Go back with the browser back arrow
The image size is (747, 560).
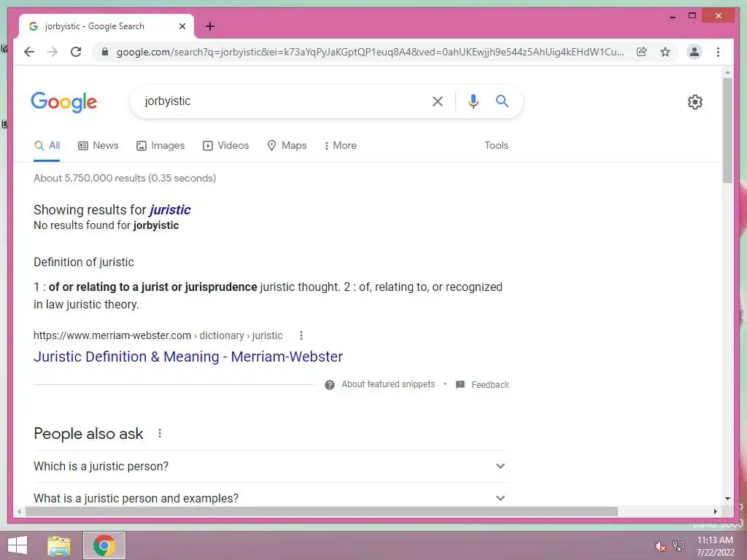click(x=29, y=52)
